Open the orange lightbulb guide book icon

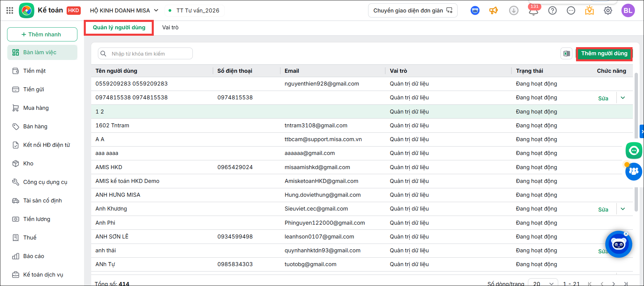(x=589, y=10)
